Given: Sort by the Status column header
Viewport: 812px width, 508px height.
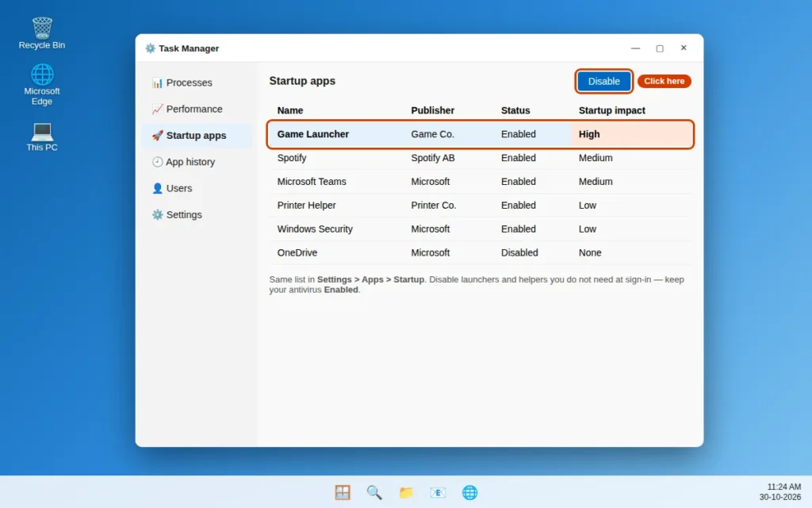Looking at the screenshot, I should (x=515, y=110).
